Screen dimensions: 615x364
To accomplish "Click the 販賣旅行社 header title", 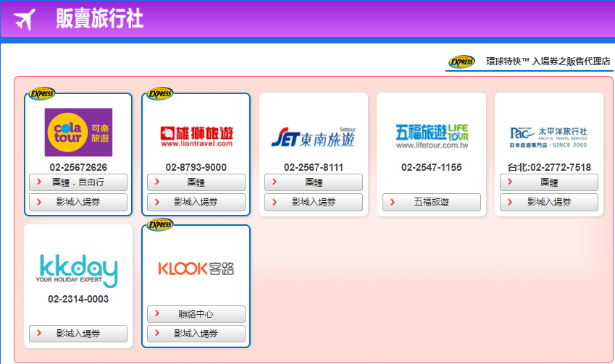I will click(100, 18).
